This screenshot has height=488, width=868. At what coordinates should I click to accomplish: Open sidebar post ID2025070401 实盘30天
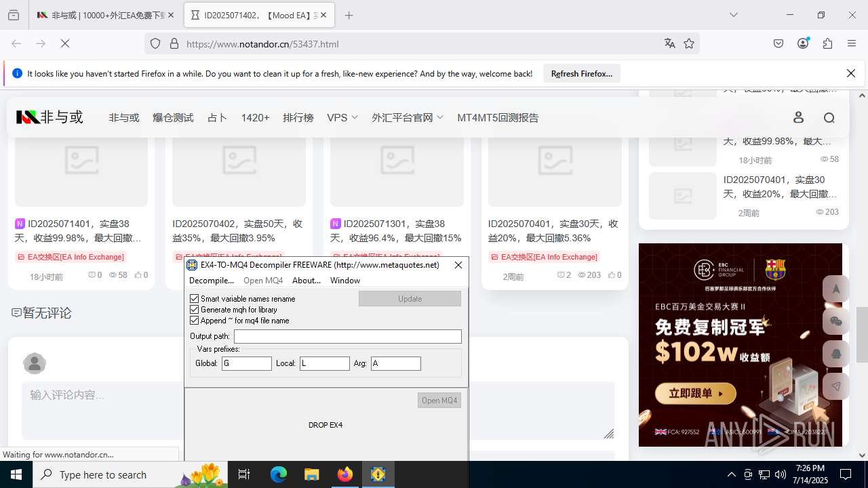(780, 186)
